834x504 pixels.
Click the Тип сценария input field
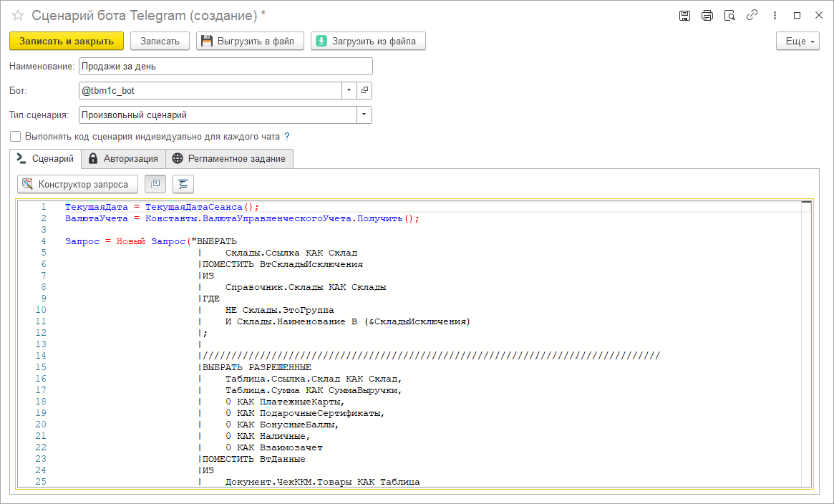(218, 115)
